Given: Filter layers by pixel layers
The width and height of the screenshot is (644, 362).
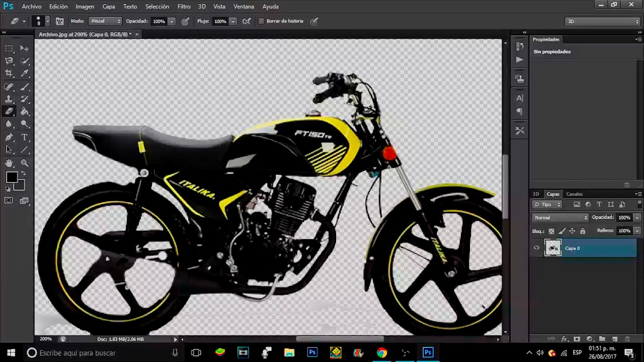Looking at the screenshot, I should coord(577,205).
